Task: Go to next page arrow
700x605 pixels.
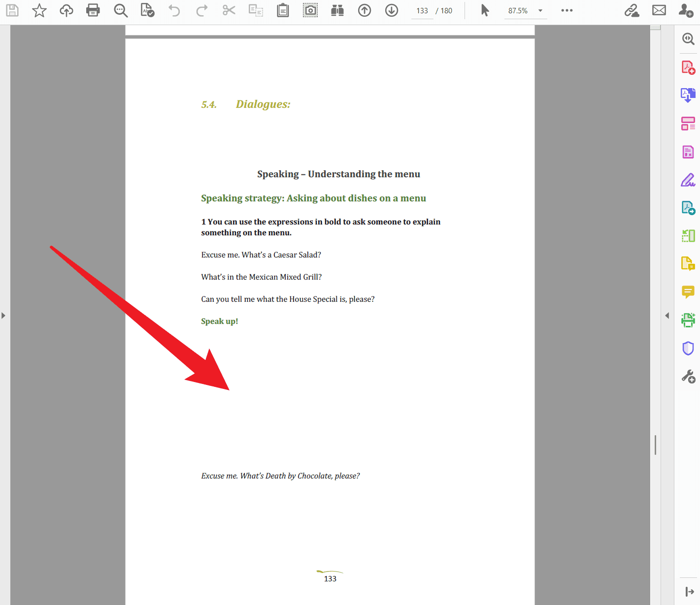Action: coord(392,10)
